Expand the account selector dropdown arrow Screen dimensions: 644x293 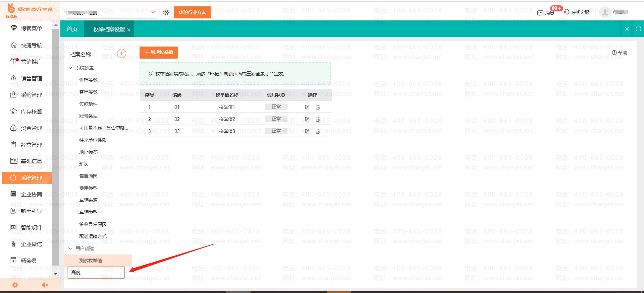click(x=153, y=12)
